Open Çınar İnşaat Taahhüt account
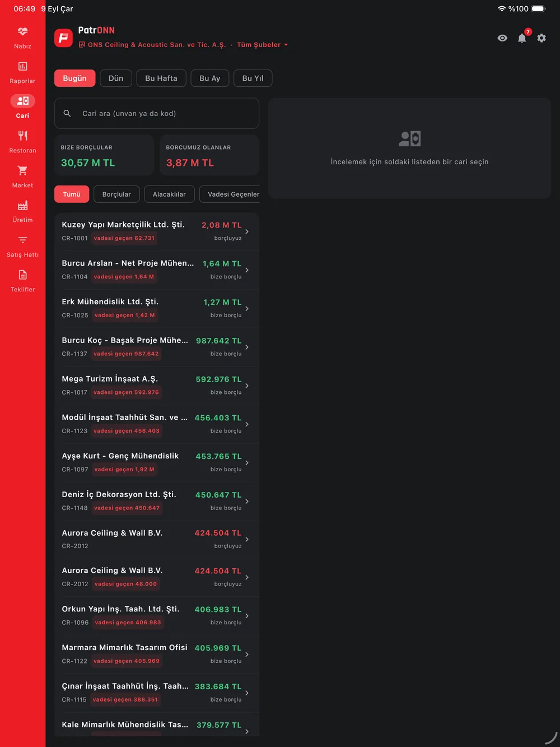The width and height of the screenshot is (560, 747). pyautogui.click(x=157, y=693)
